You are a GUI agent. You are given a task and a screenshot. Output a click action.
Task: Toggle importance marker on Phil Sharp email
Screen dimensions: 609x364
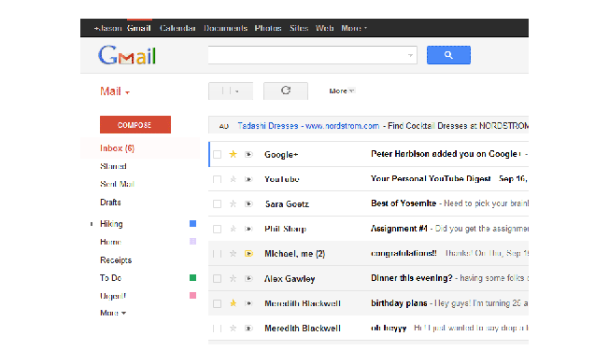[248, 229]
